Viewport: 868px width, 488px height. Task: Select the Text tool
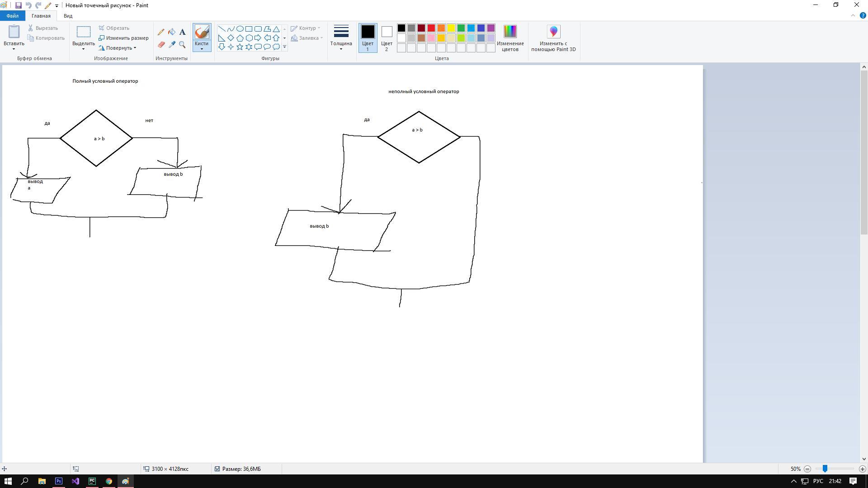[182, 32]
